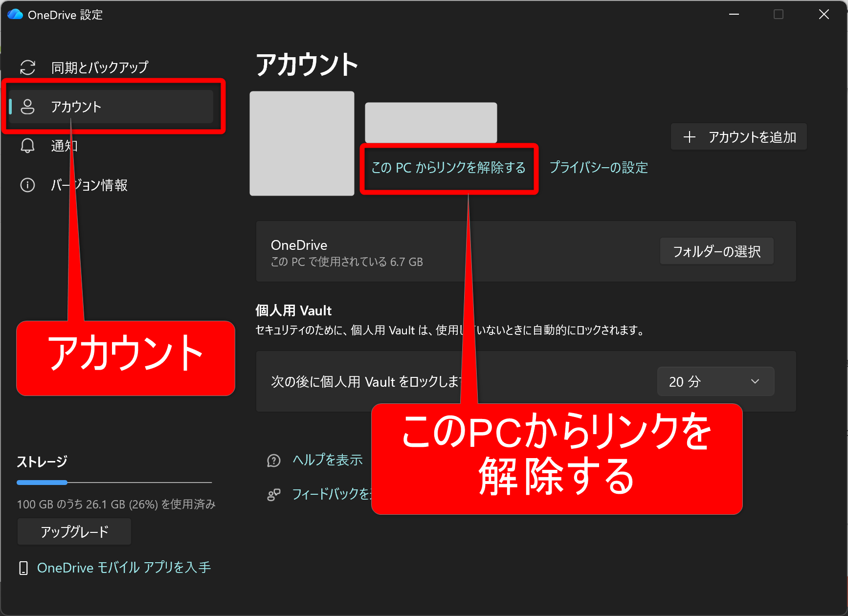Click the account profile picture placeholder
The height and width of the screenshot is (616, 848).
(x=302, y=144)
